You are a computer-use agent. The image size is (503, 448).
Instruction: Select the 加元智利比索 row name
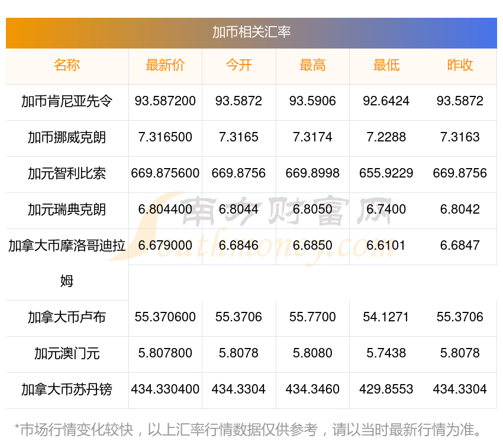click(x=67, y=173)
